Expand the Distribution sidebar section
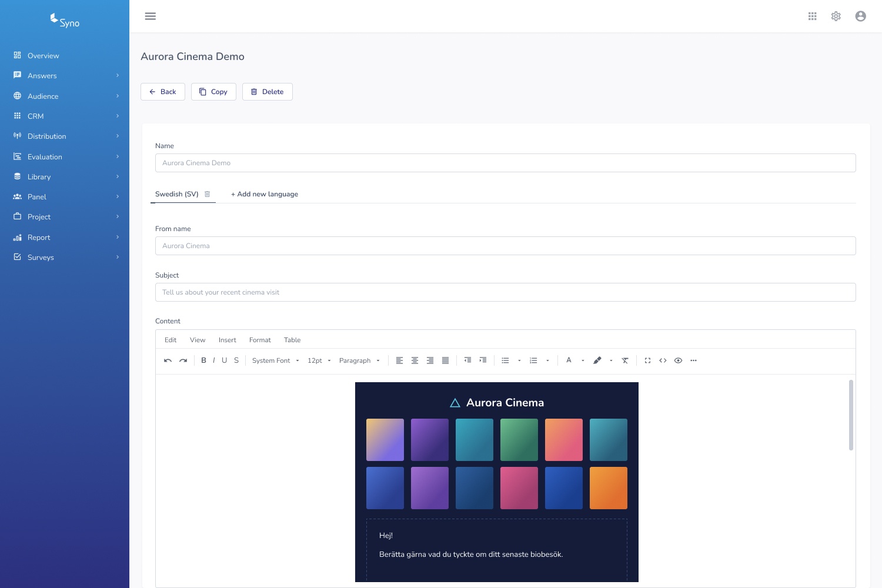This screenshot has width=882, height=588. [65, 136]
